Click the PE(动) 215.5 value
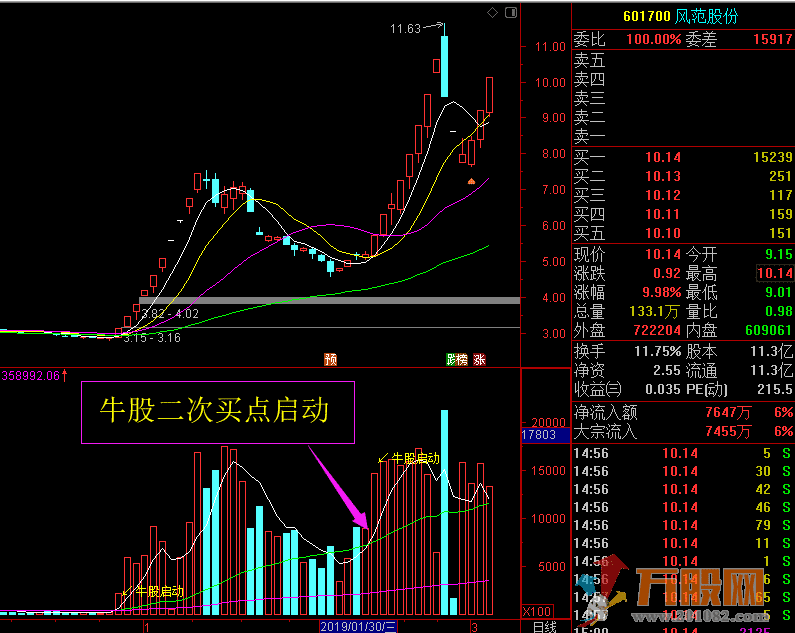 [x=777, y=390]
